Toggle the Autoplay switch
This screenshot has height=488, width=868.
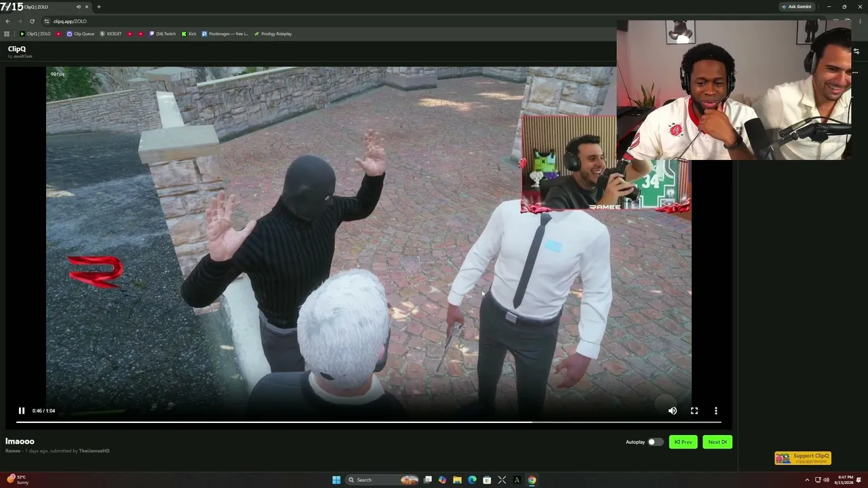tap(655, 442)
